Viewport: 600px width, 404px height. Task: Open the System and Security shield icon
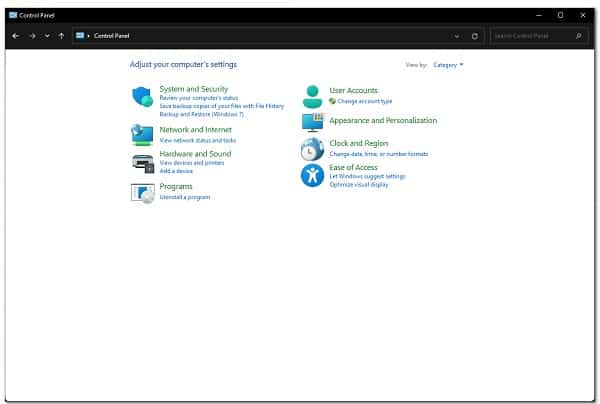tap(143, 96)
